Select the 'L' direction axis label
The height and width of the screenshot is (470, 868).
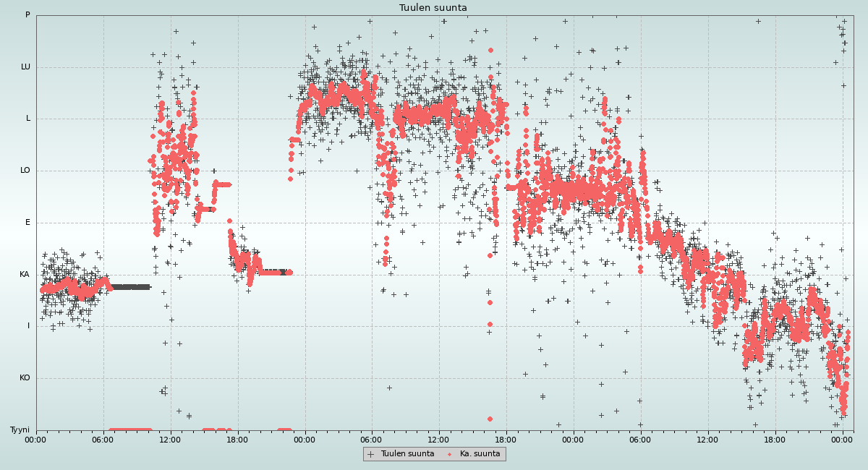(x=28, y=119)
